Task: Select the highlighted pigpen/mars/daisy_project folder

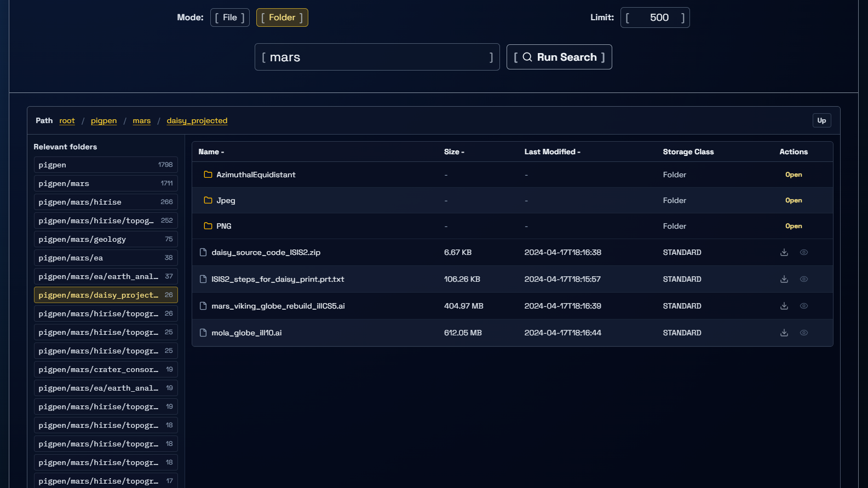Action: (106, 295)
